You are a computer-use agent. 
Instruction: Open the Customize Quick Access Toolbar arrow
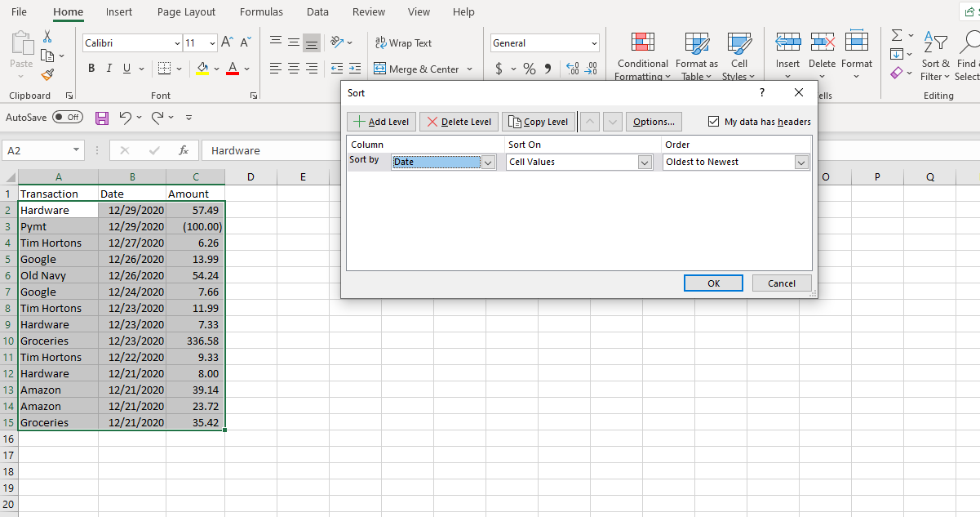point(189,118)
